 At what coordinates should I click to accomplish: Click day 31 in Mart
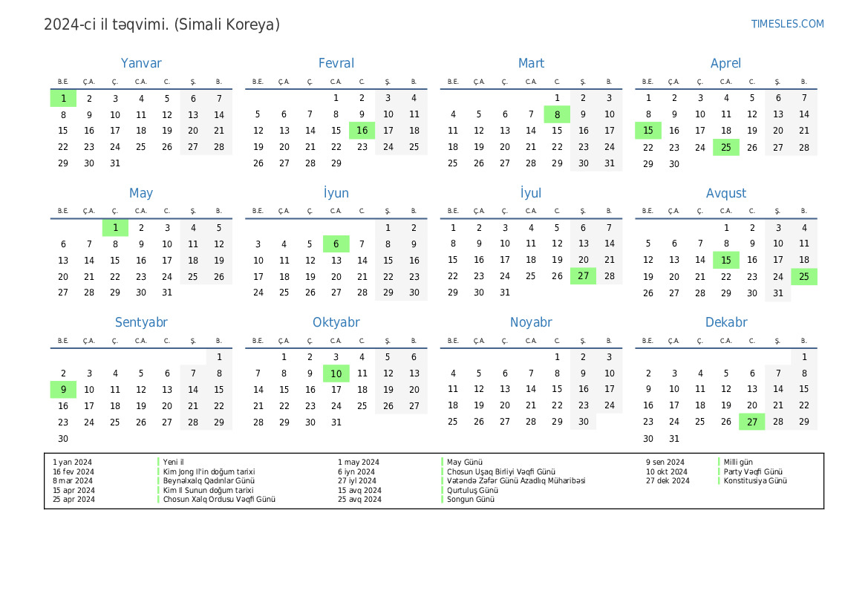click(609, 163)
